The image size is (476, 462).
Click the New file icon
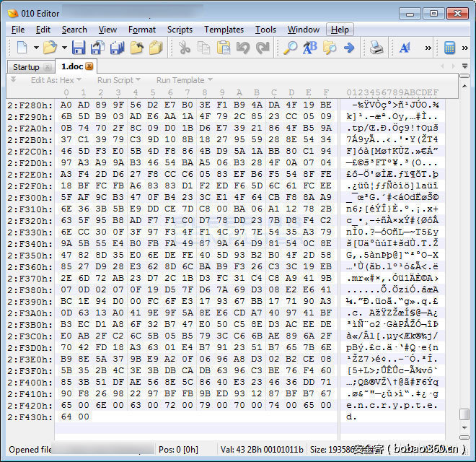pos(22,48)
